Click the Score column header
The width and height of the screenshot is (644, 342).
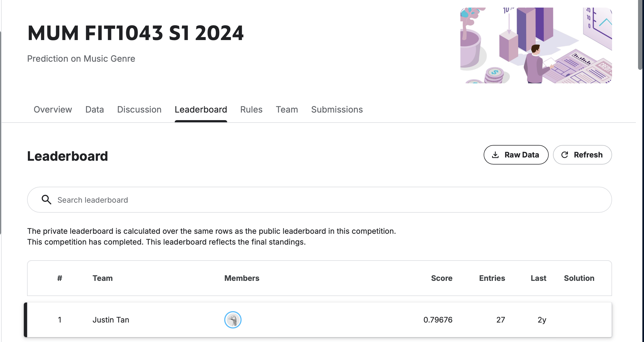pyautogui.click(x=441, y=278)
